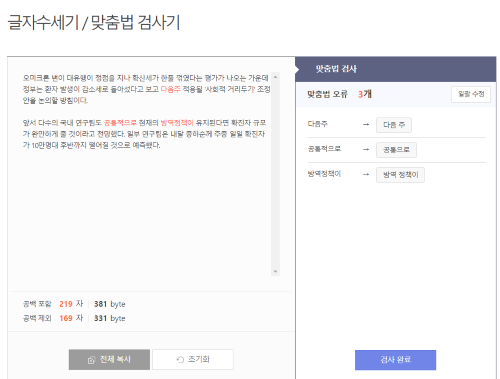Click the 검사 완료 finish button
The image size is (500, 379).
(x=395, y=360)
